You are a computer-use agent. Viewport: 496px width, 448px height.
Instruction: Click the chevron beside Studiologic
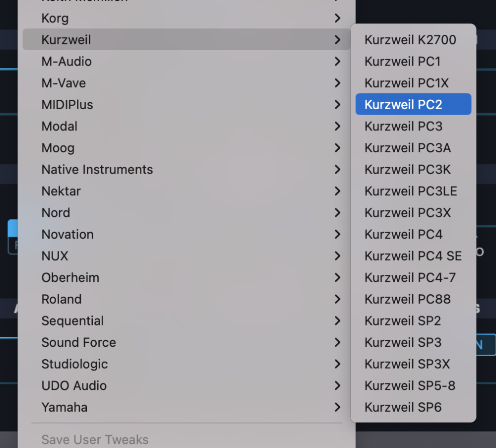pos(337,364)
